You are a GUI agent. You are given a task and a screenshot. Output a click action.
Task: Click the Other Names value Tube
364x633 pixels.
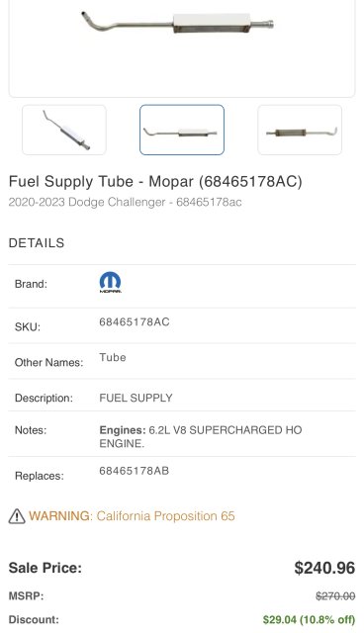pos(113,358)
